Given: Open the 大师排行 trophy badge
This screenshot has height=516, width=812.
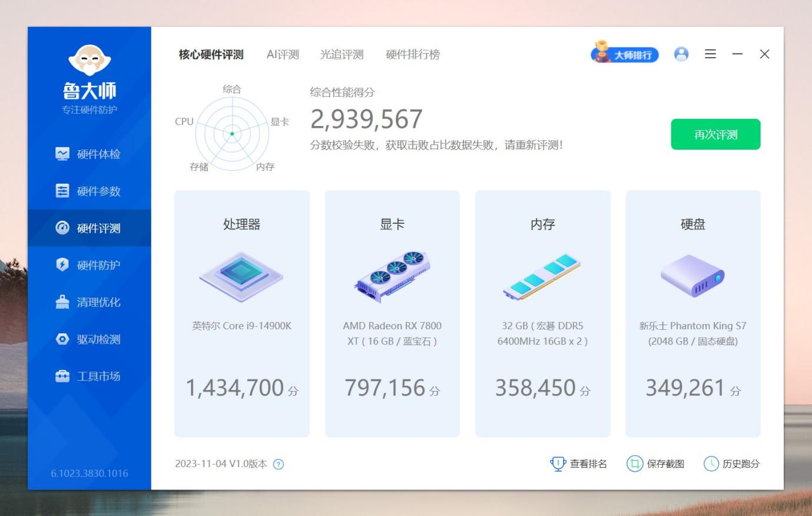Looking at the screenshot, I should coord(625,53).
